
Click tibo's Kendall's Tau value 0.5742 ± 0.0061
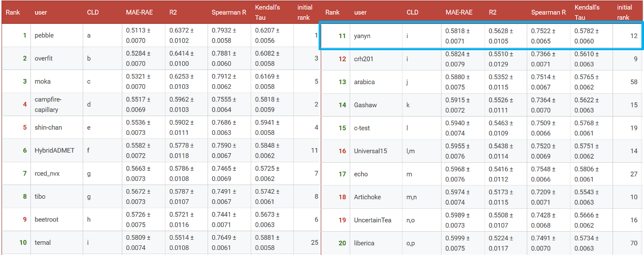click(267, 197)
